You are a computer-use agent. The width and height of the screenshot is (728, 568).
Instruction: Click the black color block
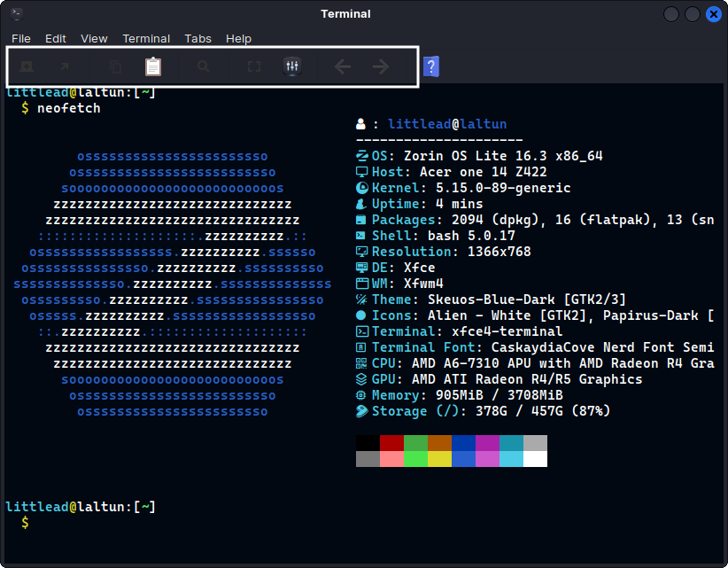(368, 443)
